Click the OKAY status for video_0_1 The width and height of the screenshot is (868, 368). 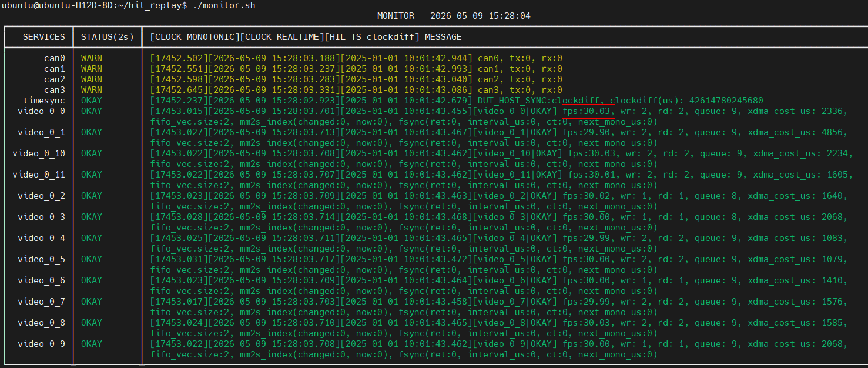pyautogui.click(x=92, y=132)
